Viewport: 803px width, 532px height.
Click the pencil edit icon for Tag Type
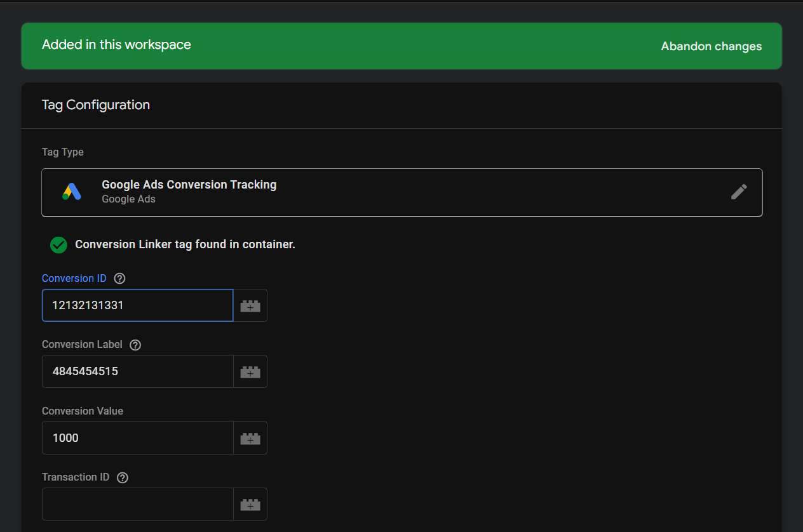pyautogui.click(x=739, y=192)
